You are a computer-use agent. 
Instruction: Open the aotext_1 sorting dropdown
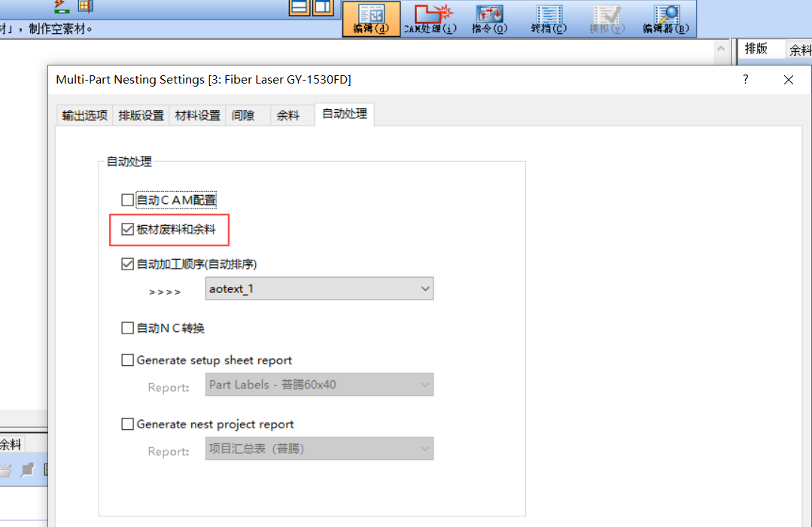click(320, 288)
